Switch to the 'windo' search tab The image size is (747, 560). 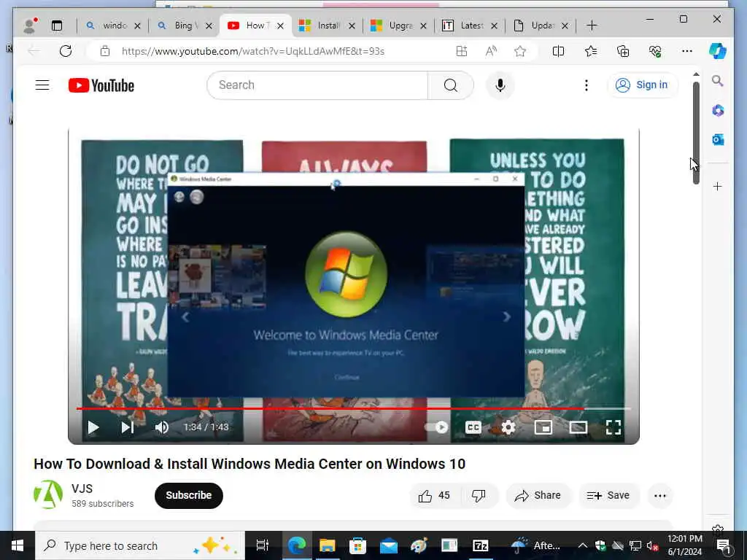tap(115, 26)
